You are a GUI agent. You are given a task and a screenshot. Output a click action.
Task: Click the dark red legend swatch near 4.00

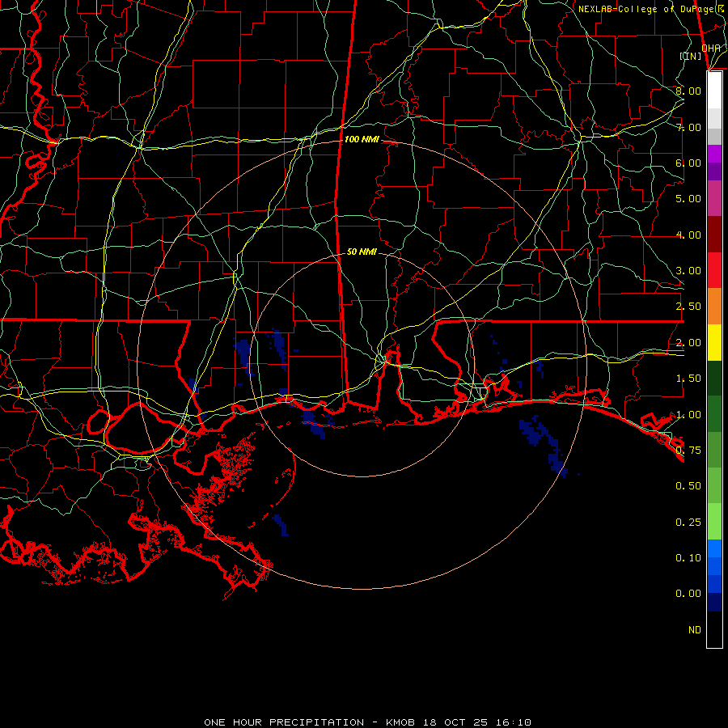click(714, 235)
